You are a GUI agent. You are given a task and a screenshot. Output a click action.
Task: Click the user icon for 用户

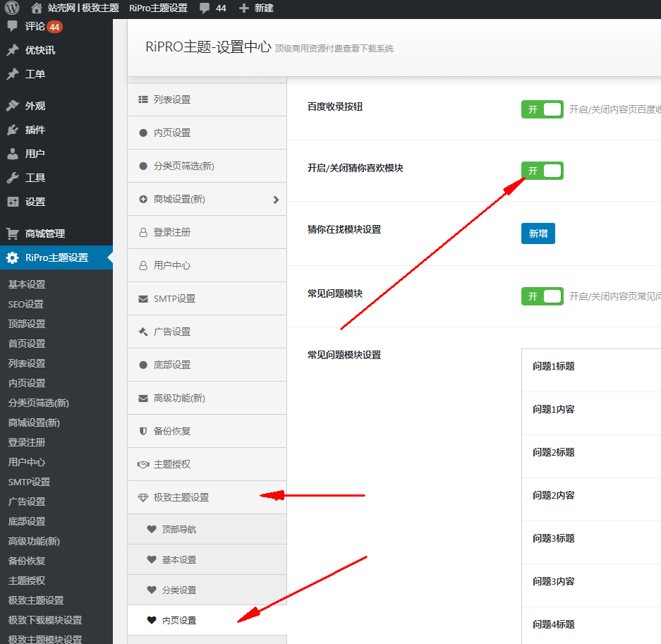click(13, 154)
